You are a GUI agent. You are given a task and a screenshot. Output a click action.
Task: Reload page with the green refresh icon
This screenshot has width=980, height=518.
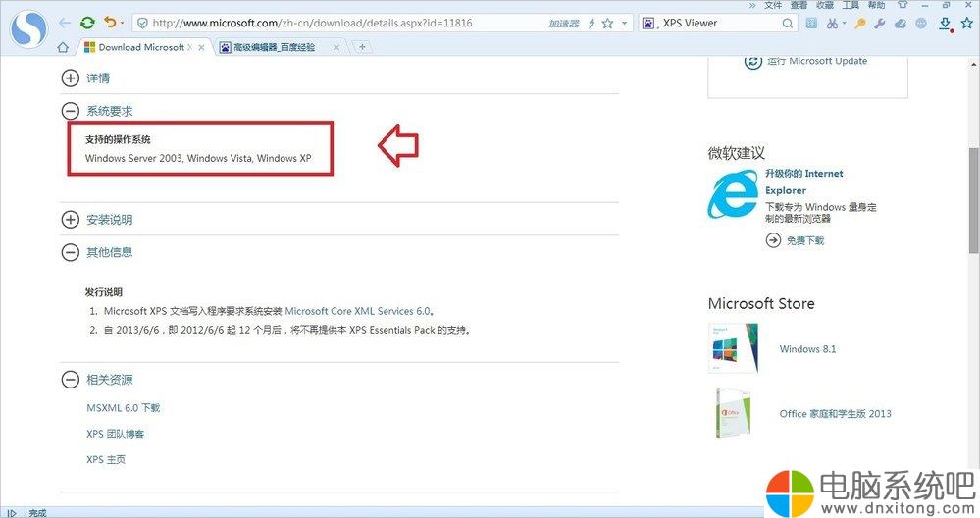[87, 24]
